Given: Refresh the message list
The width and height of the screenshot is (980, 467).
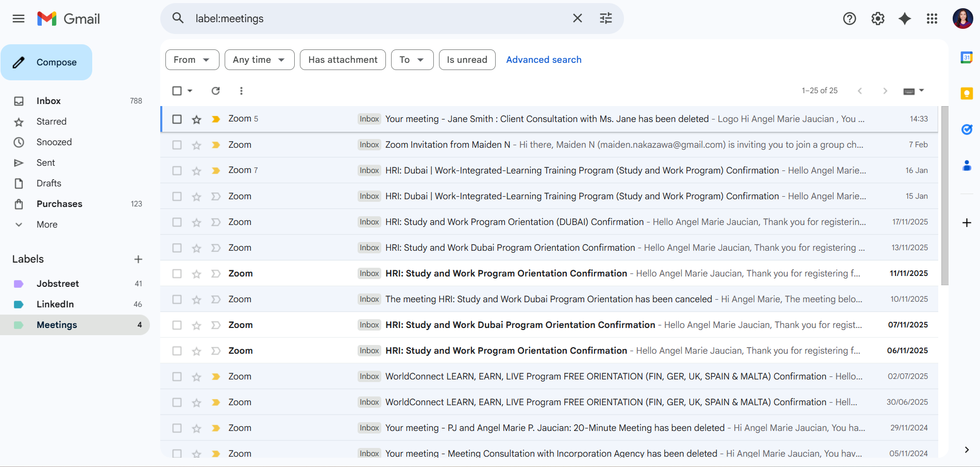Looking at the screenshot, I should pyautogui.click(x=215, y=91).
